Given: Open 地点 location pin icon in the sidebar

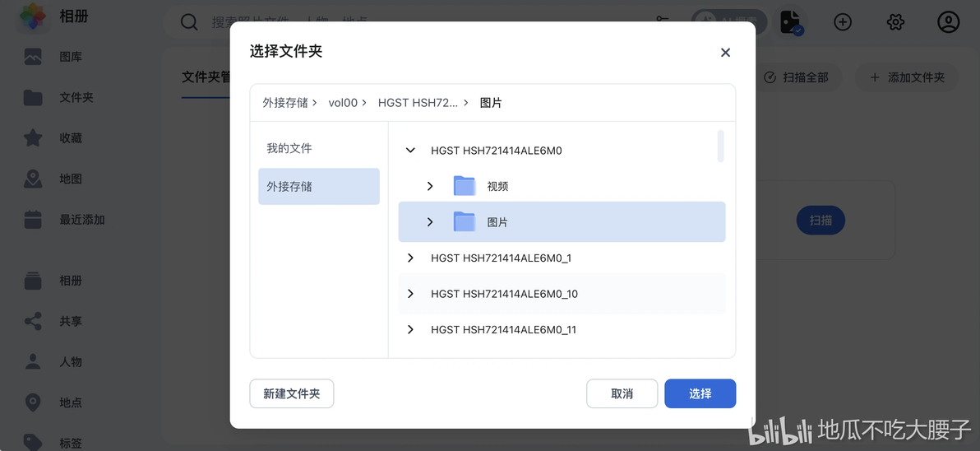Looking at the screenshot, I should click(x=33, y=402).
